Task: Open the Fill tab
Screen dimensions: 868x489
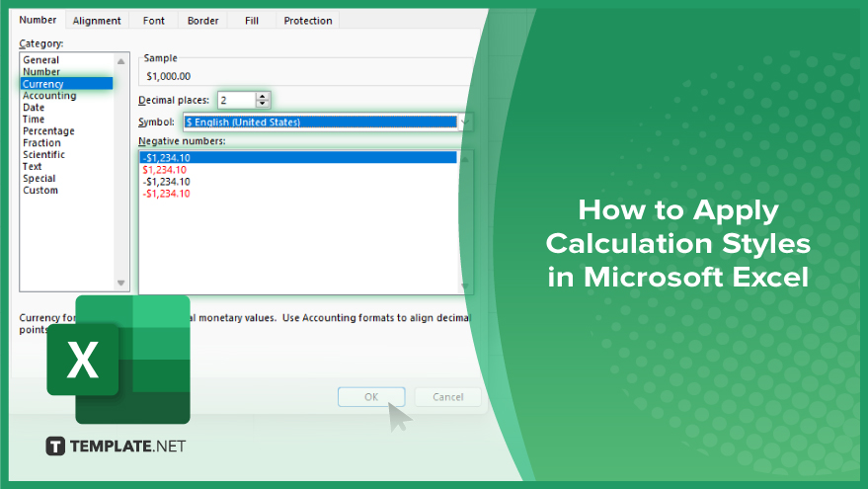Action: (x=252, y=21)
